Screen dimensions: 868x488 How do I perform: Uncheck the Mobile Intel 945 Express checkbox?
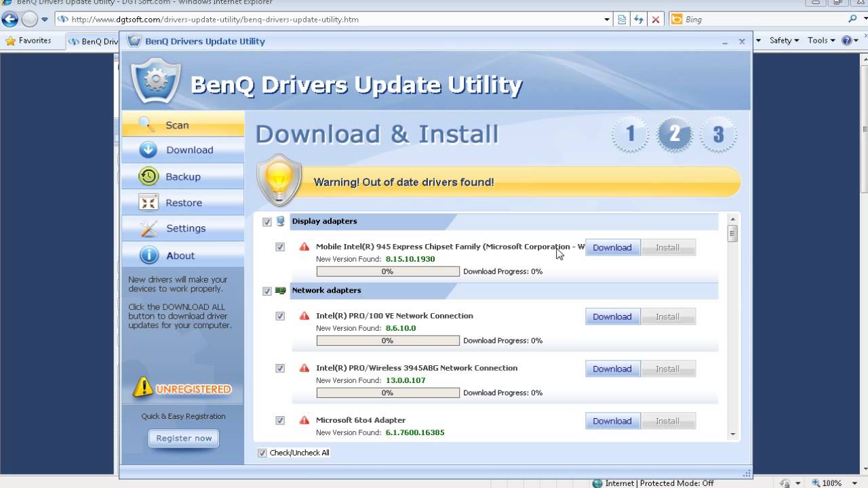coord(280,247)
